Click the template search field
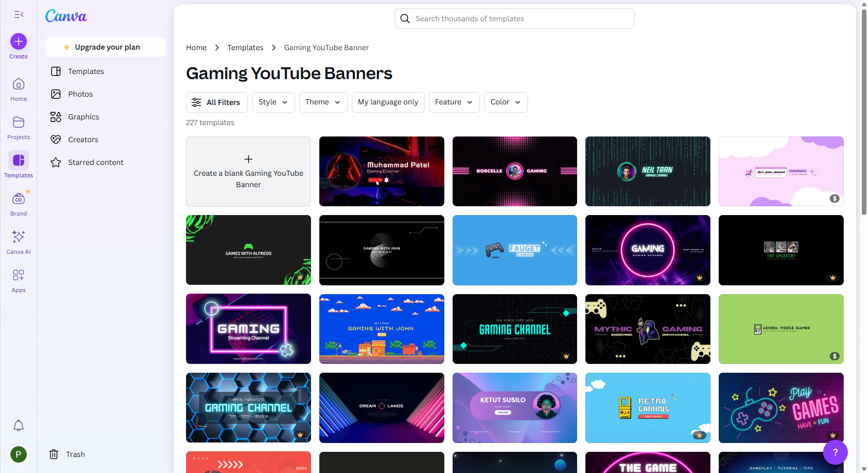The height and width of the screenshot is (473, 868). [x=515, y=19]
